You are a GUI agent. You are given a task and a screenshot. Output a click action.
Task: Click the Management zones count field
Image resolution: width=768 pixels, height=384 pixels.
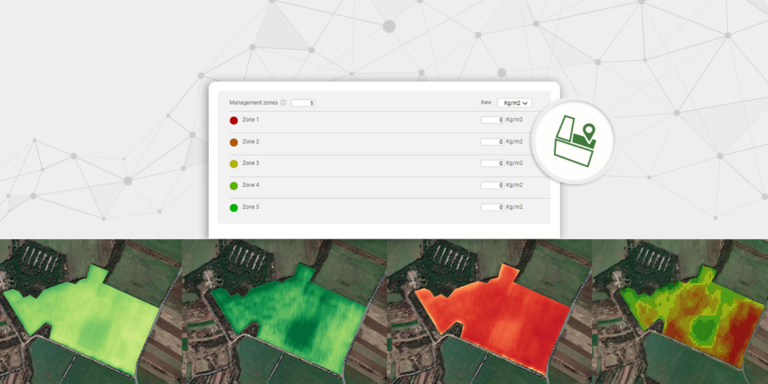[x=303, y=103]
